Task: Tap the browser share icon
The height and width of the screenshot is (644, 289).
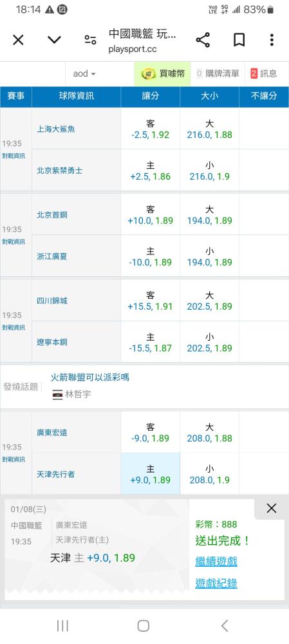Action: point(203,40)
